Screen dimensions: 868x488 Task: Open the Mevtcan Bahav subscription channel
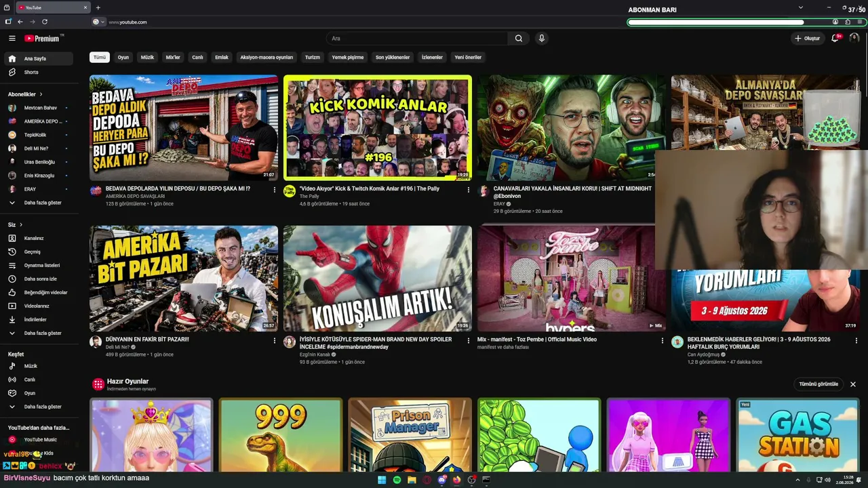39,108
